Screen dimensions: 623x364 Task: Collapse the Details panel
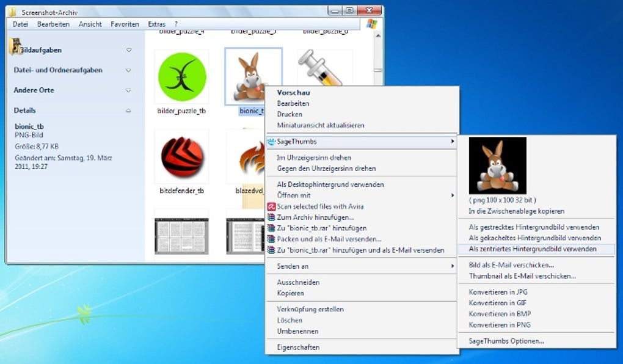128,111
